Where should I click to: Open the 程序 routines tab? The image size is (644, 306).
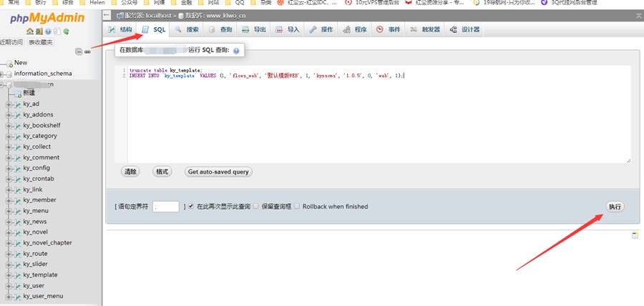point(355,29)
